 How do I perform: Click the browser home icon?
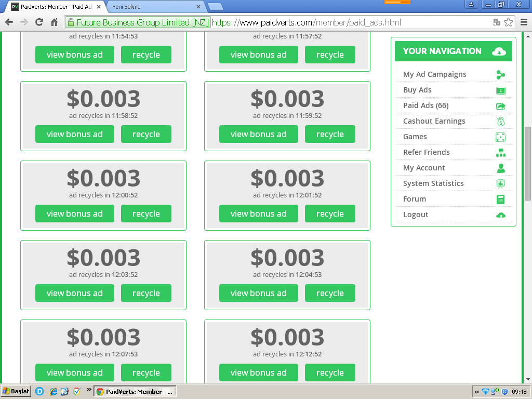[x=54, y=22]
